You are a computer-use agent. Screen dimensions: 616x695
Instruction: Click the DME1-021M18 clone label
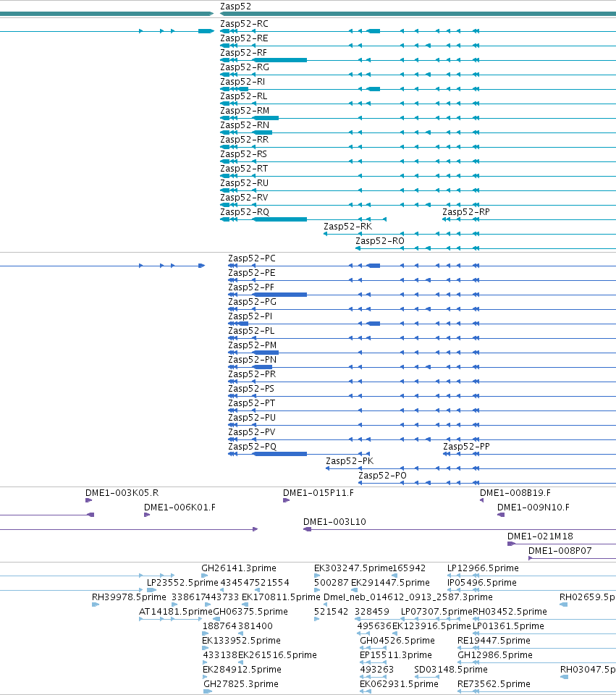point(540,536)
